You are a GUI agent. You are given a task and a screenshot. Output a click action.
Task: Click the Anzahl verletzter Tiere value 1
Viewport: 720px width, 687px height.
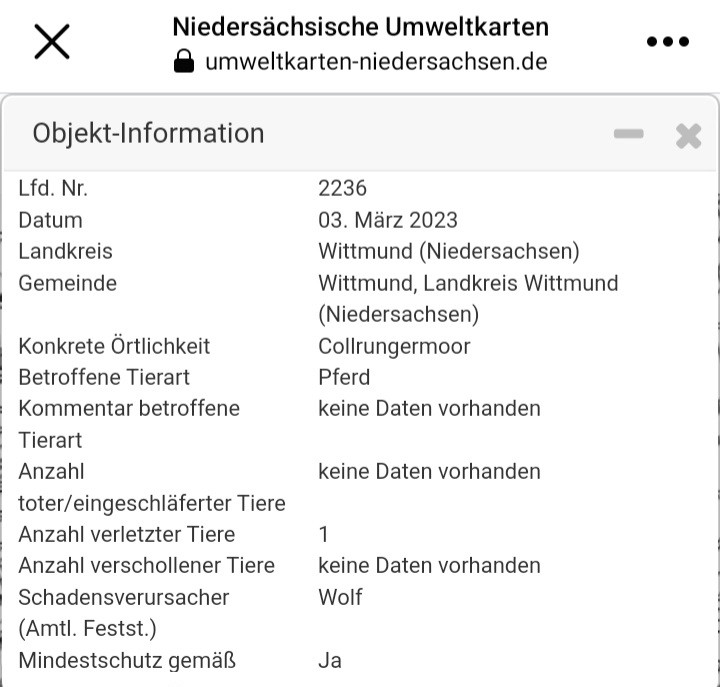(324, 535)
